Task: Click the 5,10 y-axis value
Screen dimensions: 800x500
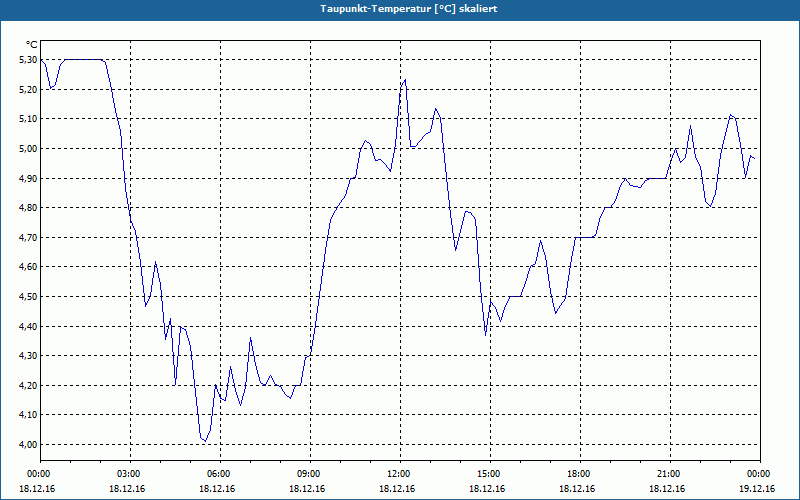Action: (29, 119)
